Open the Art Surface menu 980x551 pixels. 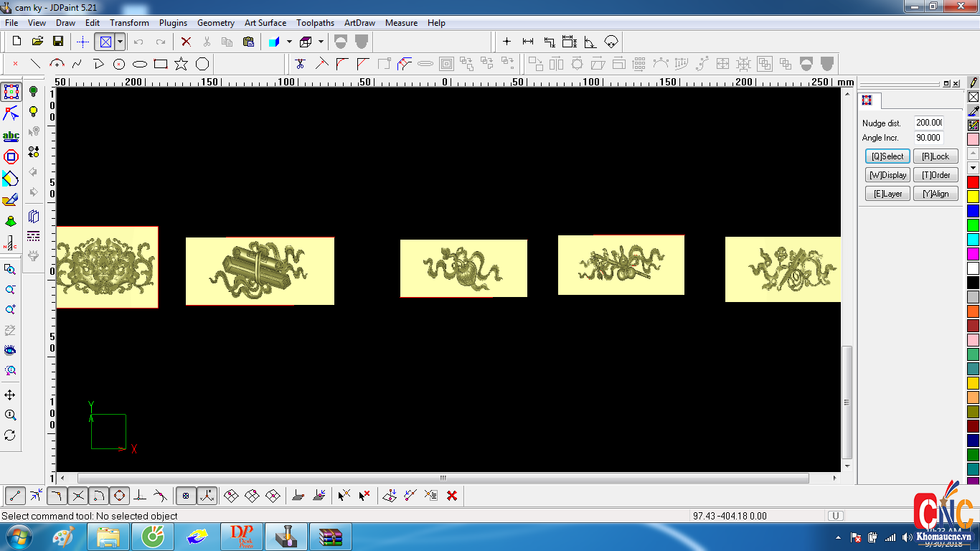[x=265, y=23]
